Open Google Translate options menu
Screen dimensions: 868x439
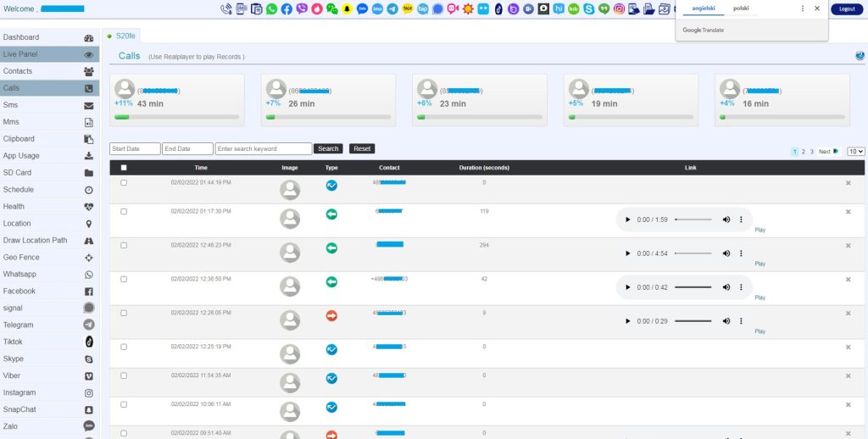tap(803, 8)
